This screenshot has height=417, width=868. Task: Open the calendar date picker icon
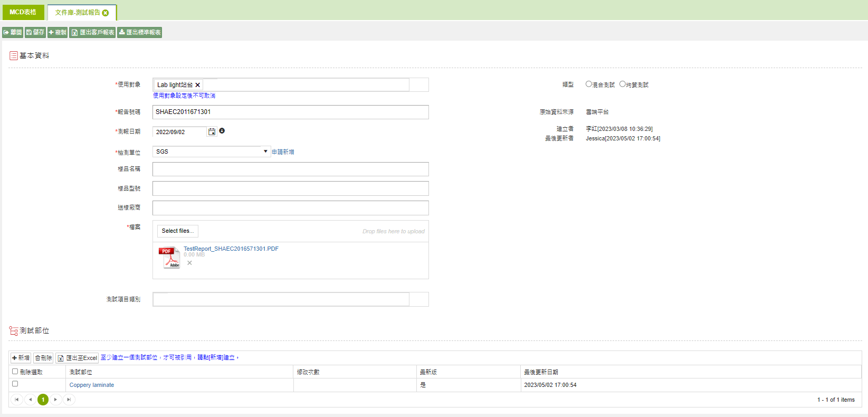[212, 131]
